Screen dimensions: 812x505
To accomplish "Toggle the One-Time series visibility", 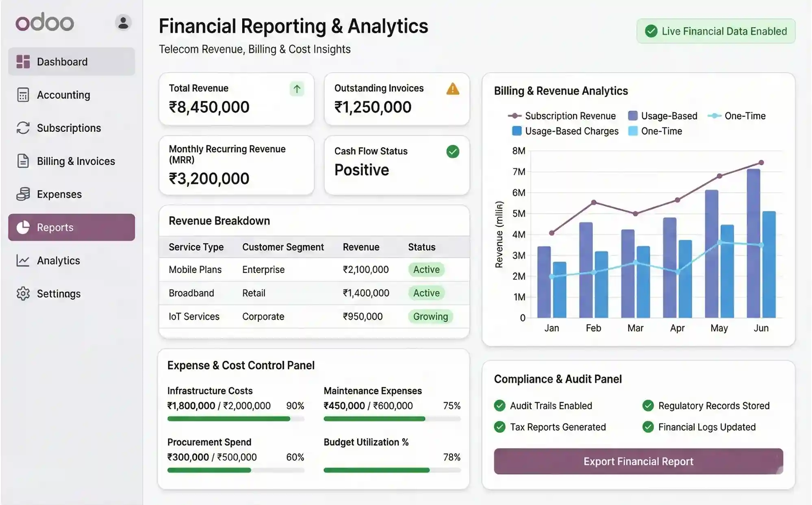I will [745, 116].
